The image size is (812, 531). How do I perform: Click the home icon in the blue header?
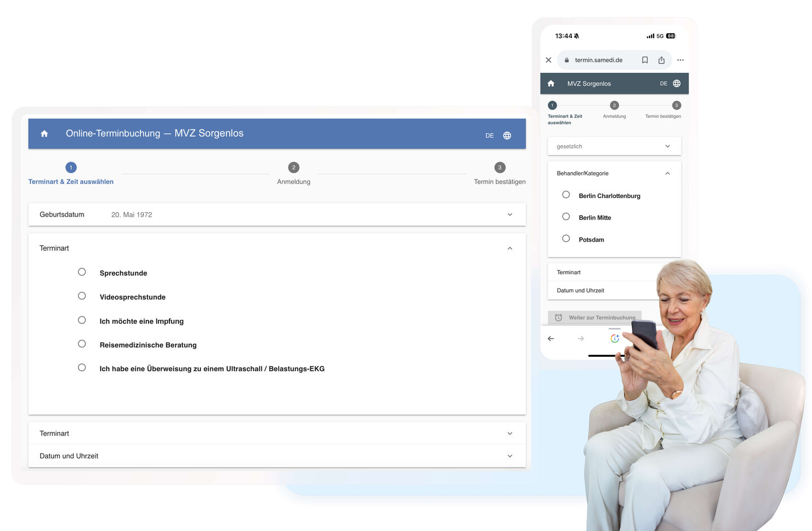pos(44,133)
